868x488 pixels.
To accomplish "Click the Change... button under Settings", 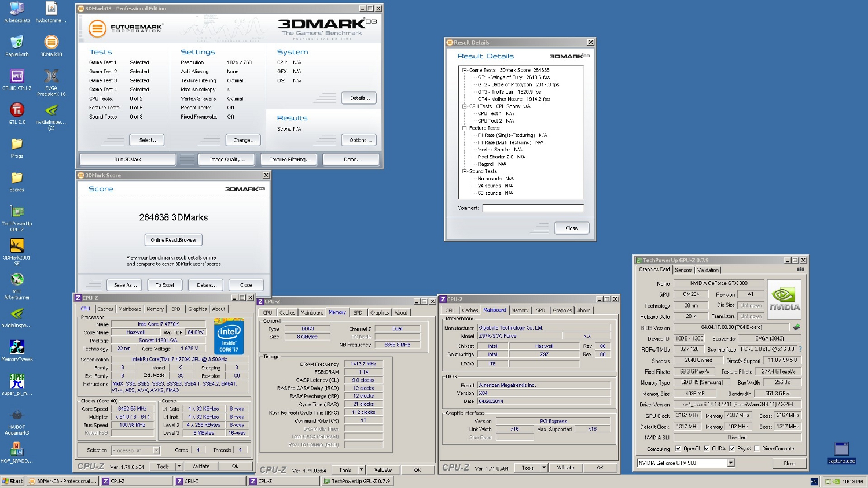I will 244,140.
